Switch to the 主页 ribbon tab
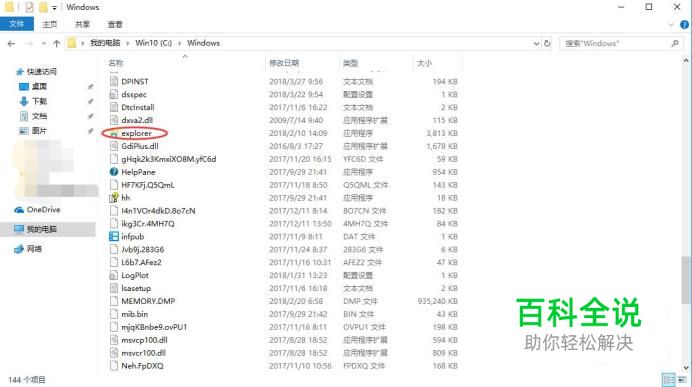The image size is (692, 387). [x=49, y=24]
